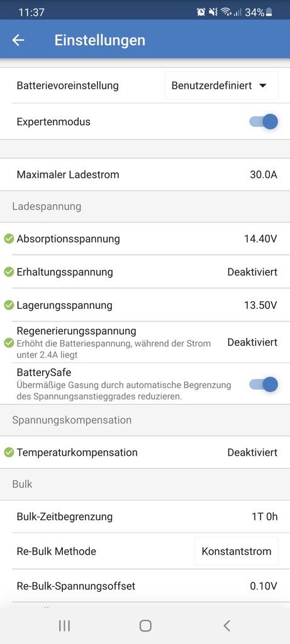Screen dimensions: 290x644
Task: Edit the Absorptionsspannung value 14.40V
Action: coord(260,238)
